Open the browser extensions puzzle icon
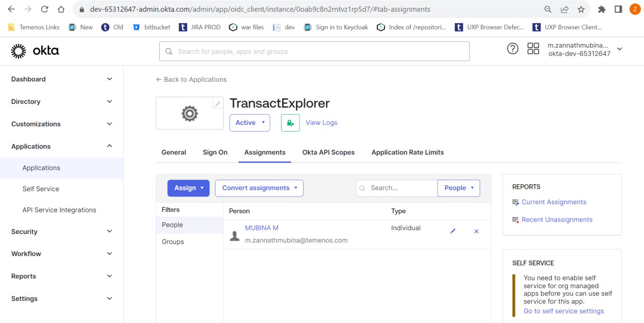 (x=602, y=9)
